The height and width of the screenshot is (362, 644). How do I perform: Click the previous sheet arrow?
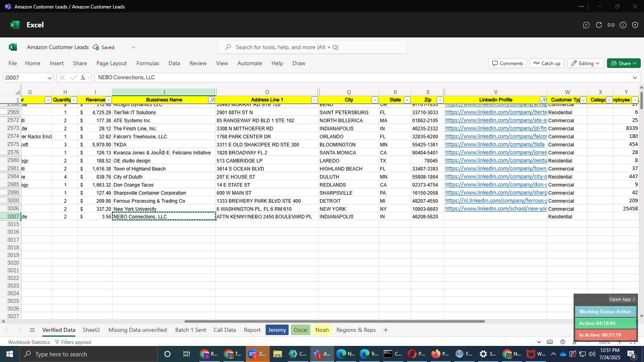6,330
